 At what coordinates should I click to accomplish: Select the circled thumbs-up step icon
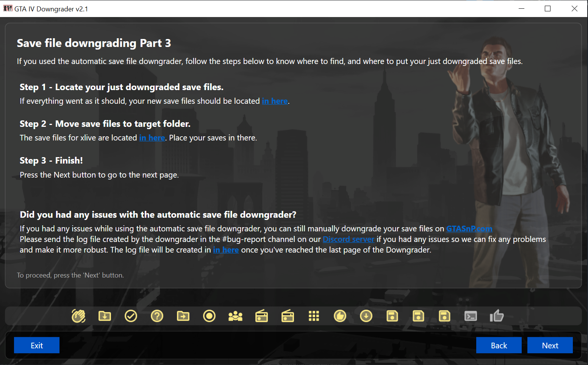340,316
